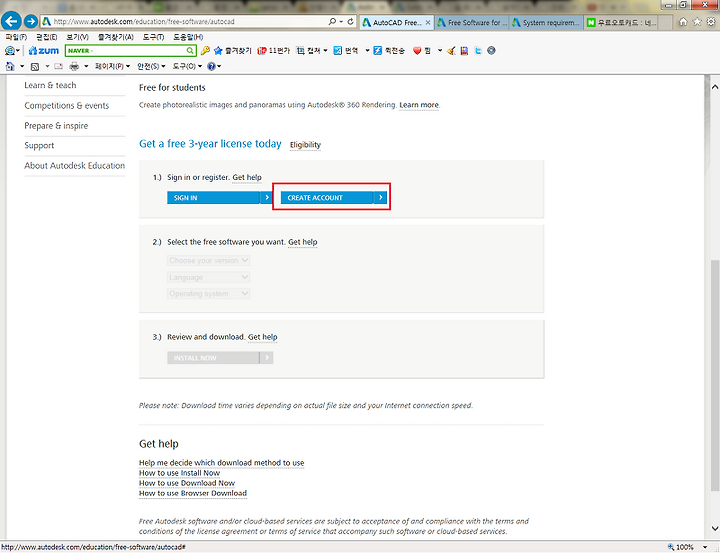Go back with the browser back arrow
The image size is (720, 553).
[x=11, y=21]
